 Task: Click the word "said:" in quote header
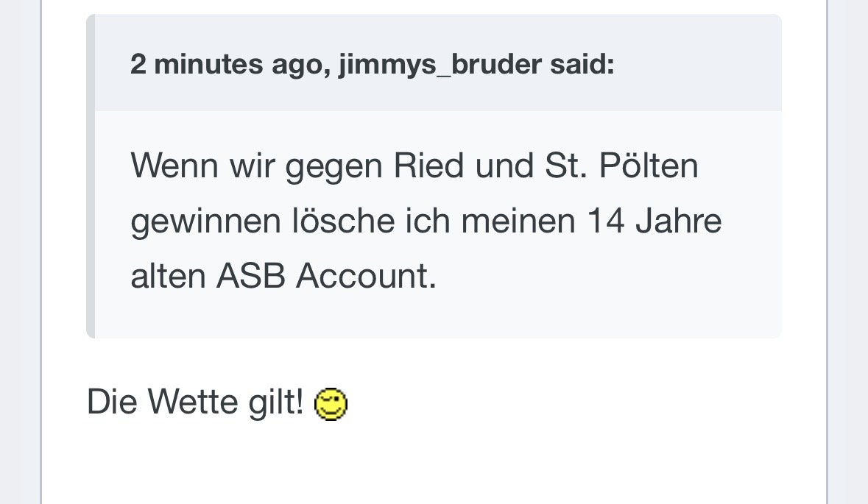[582, 65]
